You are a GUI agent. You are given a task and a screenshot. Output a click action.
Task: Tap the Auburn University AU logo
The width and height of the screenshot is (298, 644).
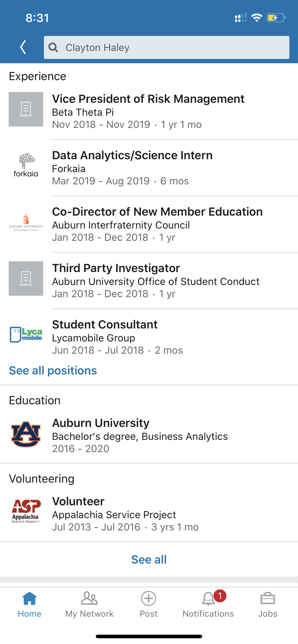coord(26,434)
